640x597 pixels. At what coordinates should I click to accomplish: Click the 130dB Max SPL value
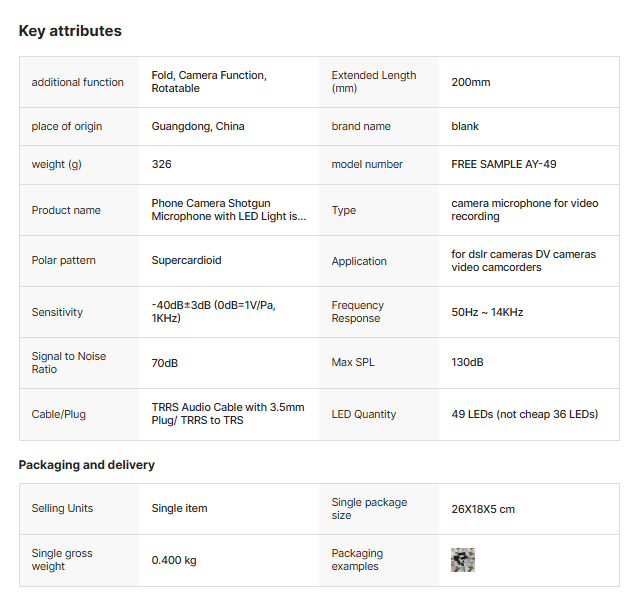tap(467, 362)
